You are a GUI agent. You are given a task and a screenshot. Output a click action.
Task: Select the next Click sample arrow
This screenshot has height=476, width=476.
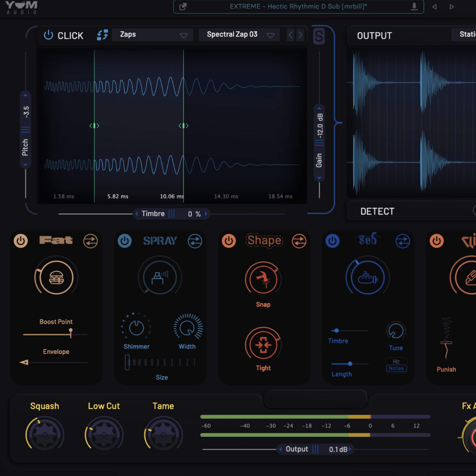300,35
